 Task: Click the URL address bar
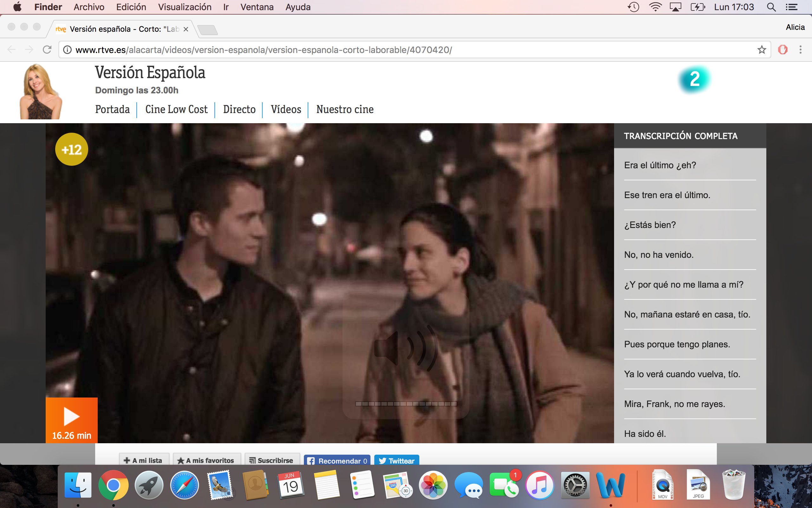tap(415, 50)
